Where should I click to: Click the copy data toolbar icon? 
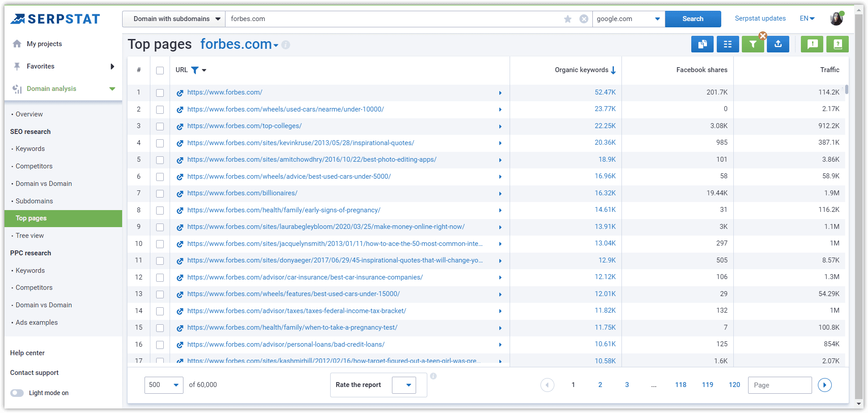pyautogui.click(x=702, y=44)
